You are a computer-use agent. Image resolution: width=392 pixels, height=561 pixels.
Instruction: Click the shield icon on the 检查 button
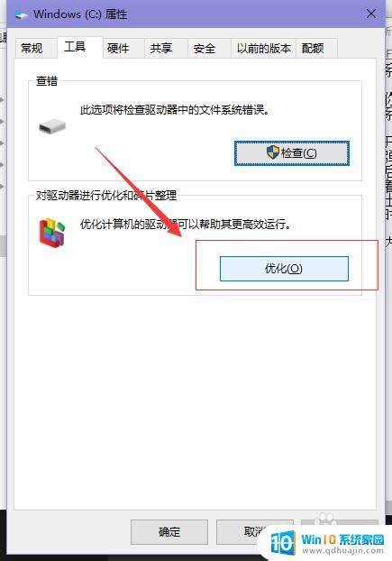click(x=273, y=152)
